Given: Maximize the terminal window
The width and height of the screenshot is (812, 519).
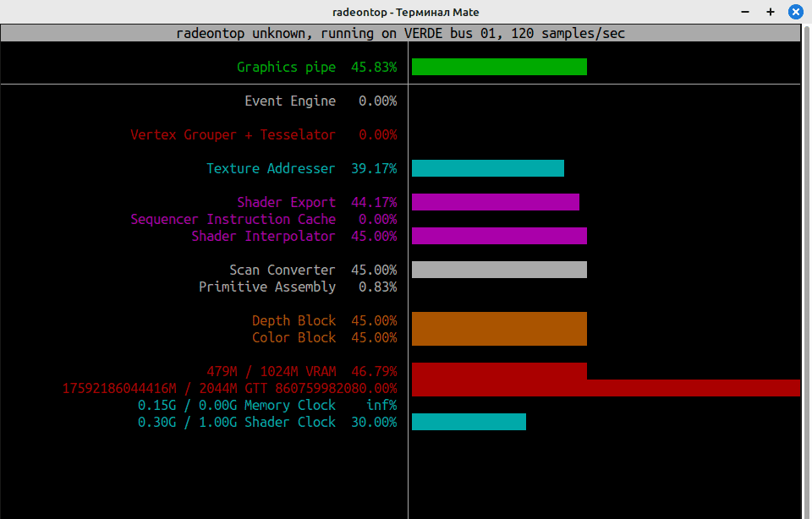Looking at the screenshot, I should [x=771, y=12].
